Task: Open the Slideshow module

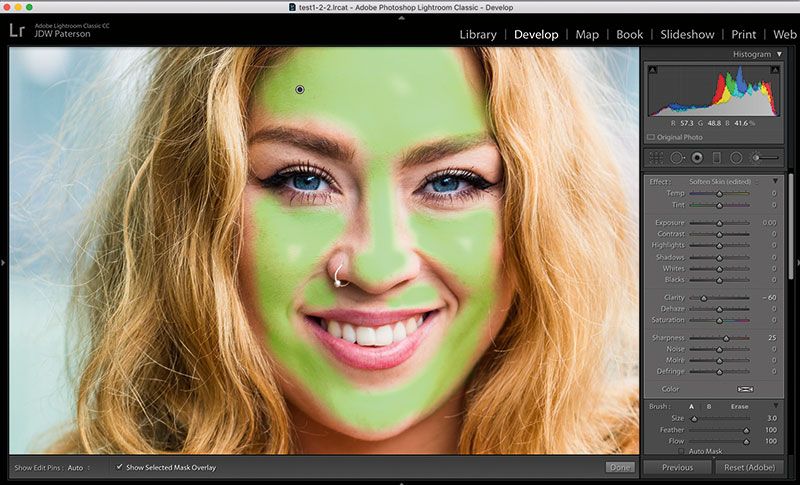Action: pyautogui.click(x=687, y=35)
